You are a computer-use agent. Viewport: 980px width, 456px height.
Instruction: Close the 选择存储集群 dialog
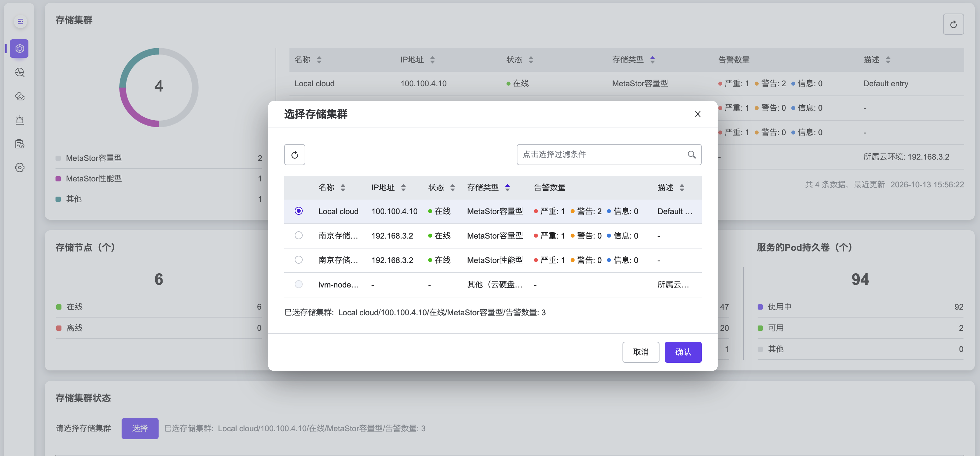[698, 114]
